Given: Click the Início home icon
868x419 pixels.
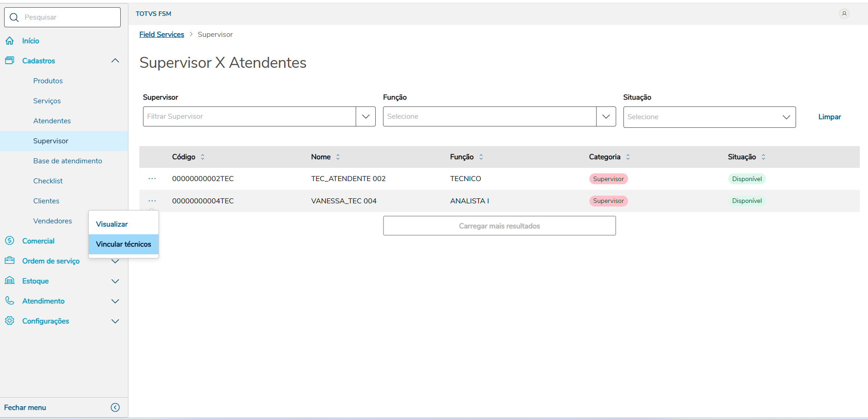Looking at the screenshot, I should coord(10,41).
